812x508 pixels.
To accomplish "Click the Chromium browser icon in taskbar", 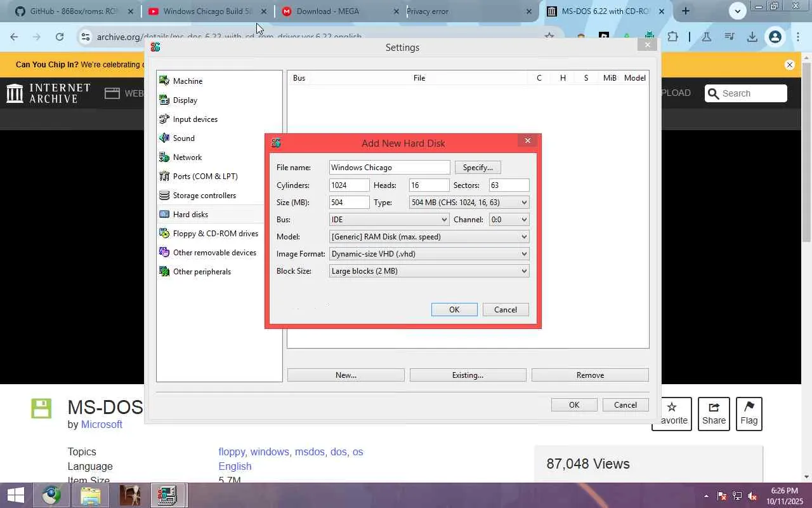I will point(52,495).
